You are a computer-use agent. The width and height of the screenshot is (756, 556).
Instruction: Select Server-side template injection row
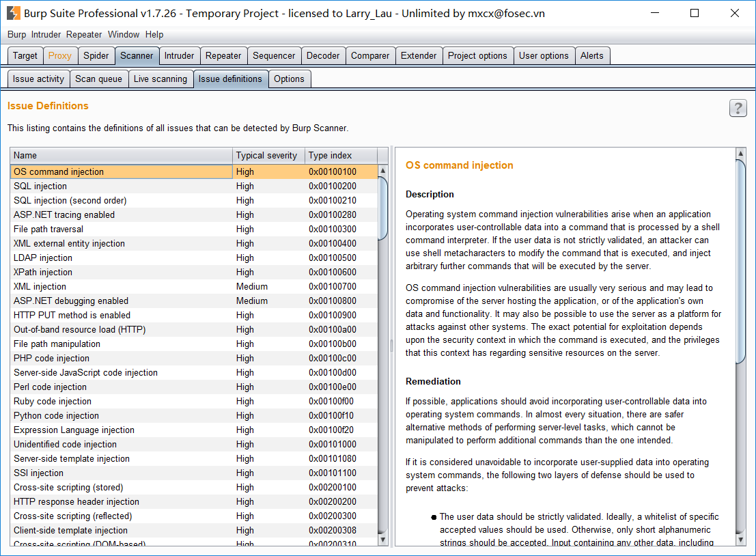tap(194, 458)
